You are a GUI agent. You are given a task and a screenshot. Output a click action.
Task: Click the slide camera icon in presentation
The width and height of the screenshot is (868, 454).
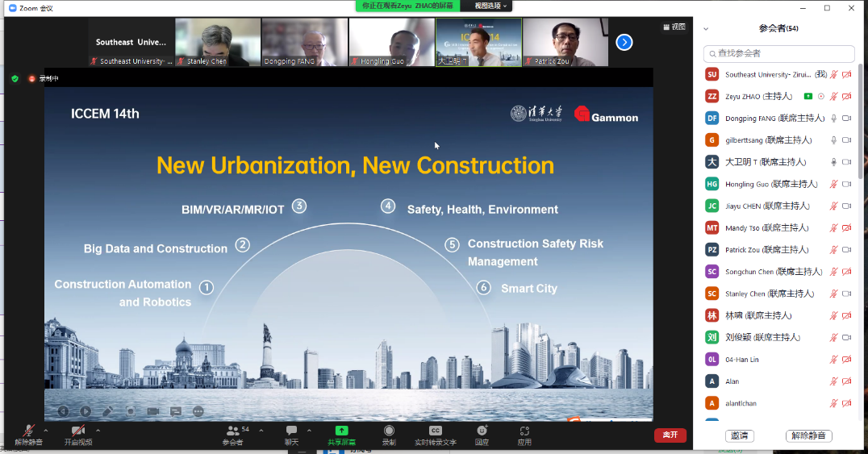pos(153,411)
